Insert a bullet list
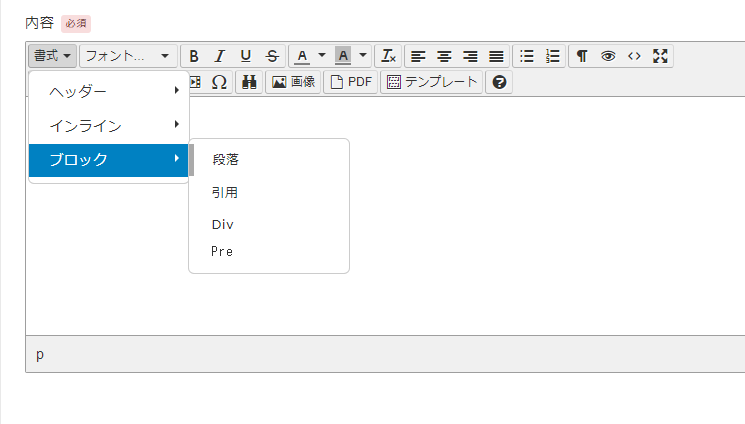745x424 pixels. click(526, 56)
